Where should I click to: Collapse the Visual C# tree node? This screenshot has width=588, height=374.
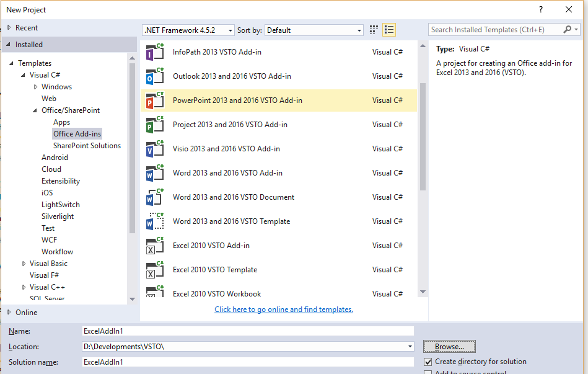point(24,75)
